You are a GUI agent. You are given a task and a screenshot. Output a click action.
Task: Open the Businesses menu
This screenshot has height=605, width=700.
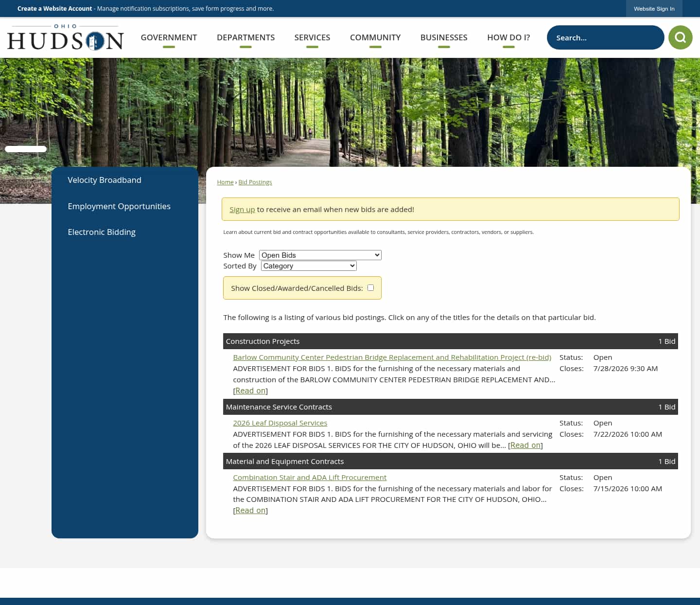444,37
